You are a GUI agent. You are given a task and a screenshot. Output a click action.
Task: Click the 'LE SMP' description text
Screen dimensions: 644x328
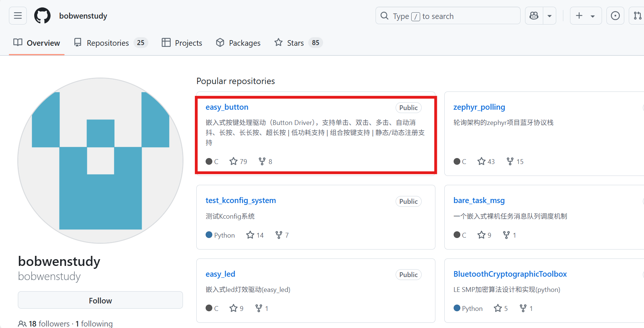click(x=507, y=290)
